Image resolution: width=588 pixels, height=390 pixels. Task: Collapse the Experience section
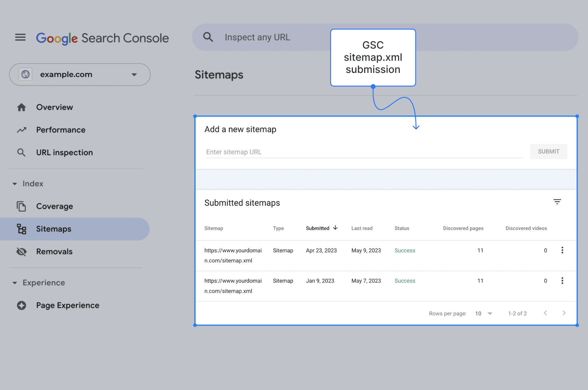(15, 283)
